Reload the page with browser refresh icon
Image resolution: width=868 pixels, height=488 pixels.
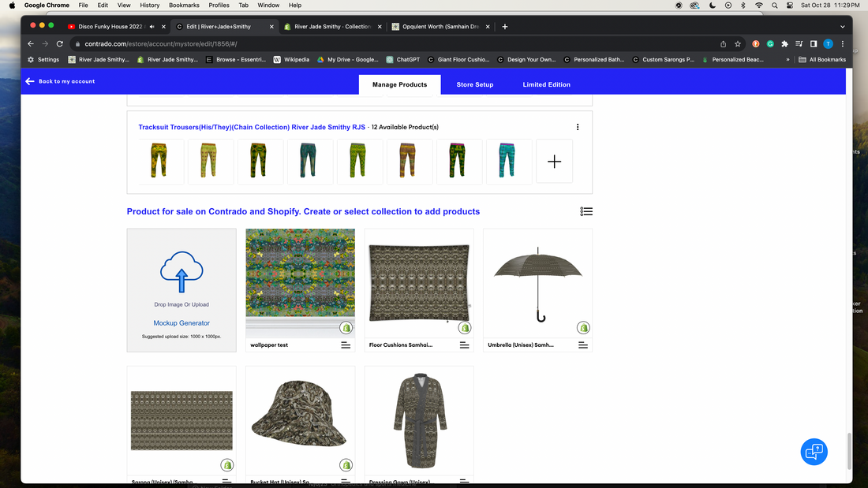[x=59, y=44]
